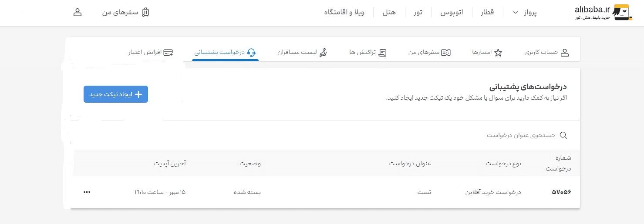Open the three-dots menu for ticket 57056
644x224 pixels.
coord(87,192)
